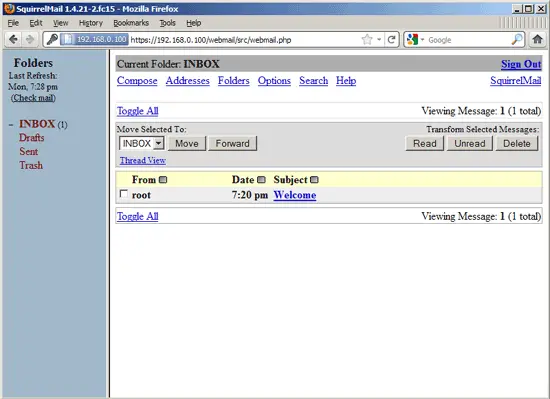Click the browser Back arrow button
Viewport: 550px width, 399px height.
point(13,39)
